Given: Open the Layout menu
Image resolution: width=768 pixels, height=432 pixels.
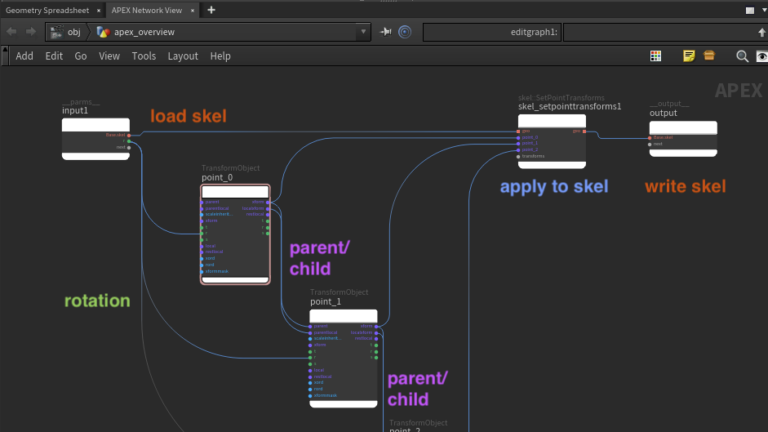Looking at the screenshot, I should [x=182, y=56].
